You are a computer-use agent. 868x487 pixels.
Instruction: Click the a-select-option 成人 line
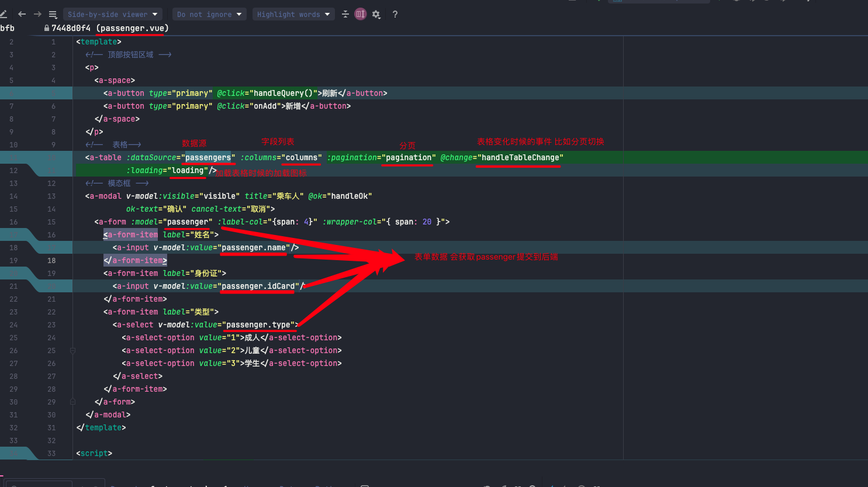[232, 337]
